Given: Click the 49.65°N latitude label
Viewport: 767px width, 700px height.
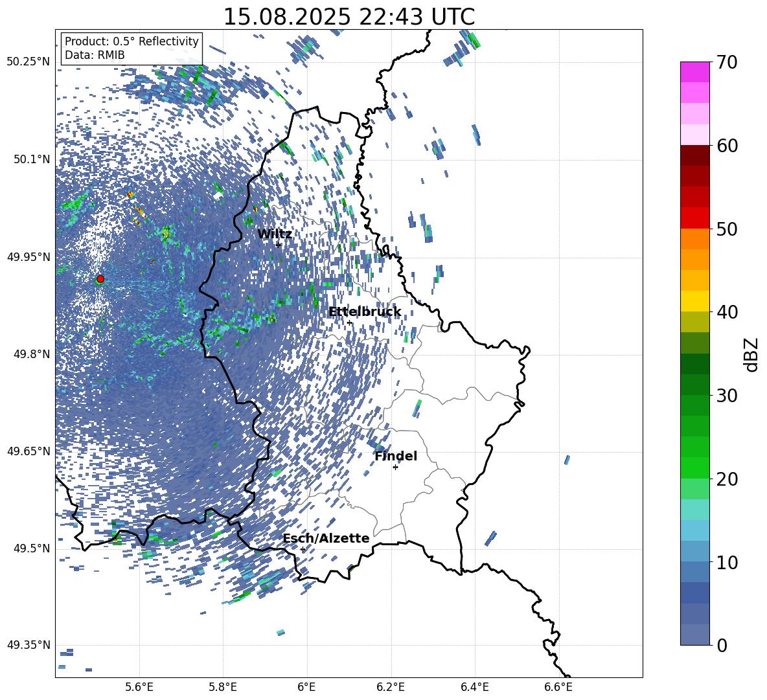Looking at the screenshot, I should pyautogui.click(x=29, y=451).
